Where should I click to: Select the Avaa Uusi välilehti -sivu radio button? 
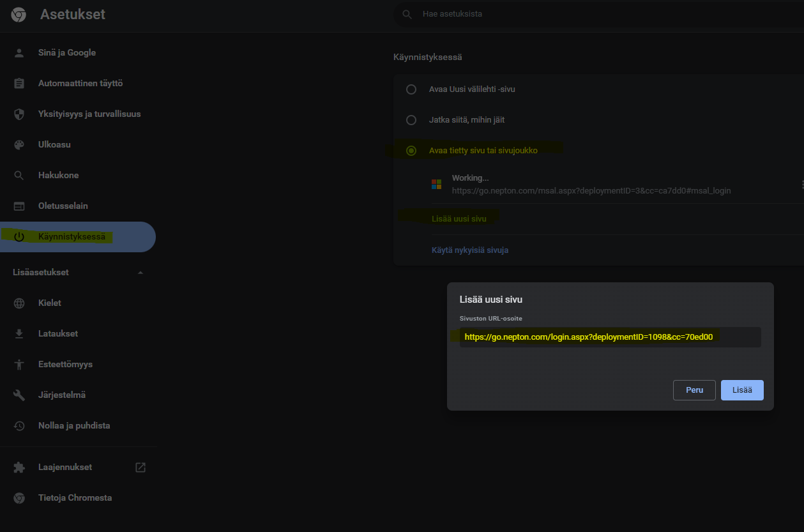click(x=411, y=89)
